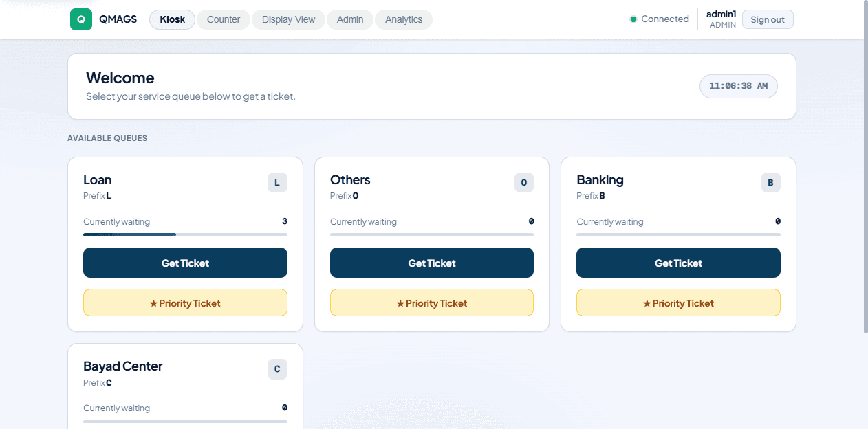The width and height of the screenshot is (868, 429).
Task: Click the O prefix badge on Others card
Action: click(524, 183)
